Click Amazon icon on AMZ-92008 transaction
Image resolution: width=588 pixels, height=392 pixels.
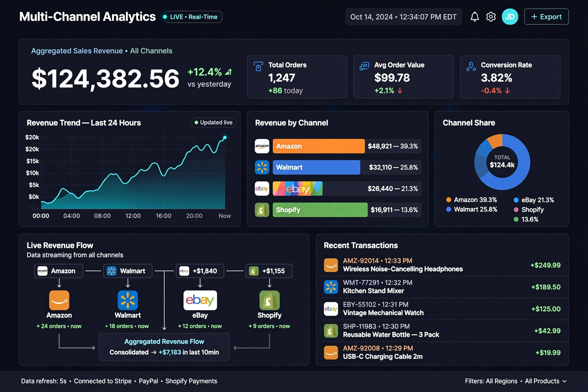coord(331,352)
